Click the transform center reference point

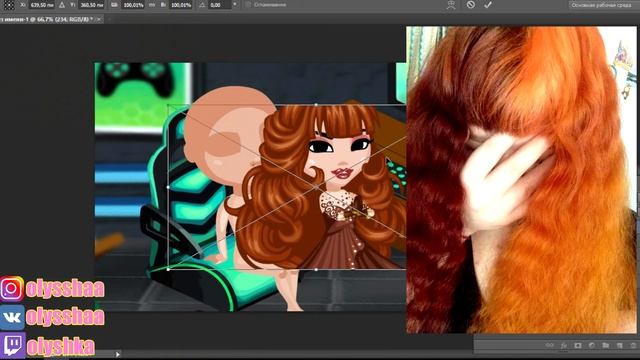[317, 187]
